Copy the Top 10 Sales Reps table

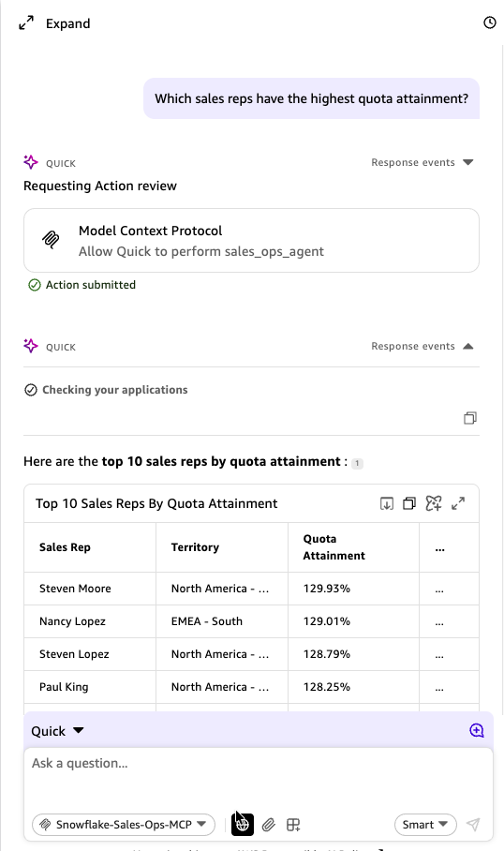pos(409,503)
